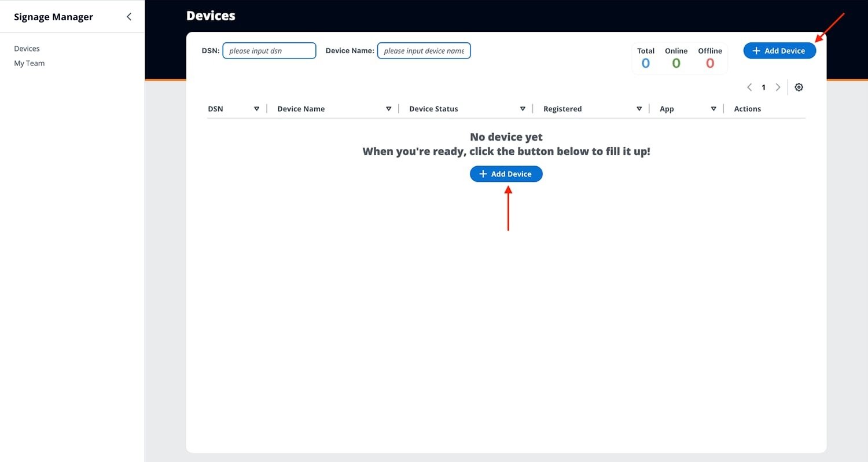This screenshot has width=868, height=462.
Task: Collapse the Signage Manager sidebar
Action: coord(129,17)
